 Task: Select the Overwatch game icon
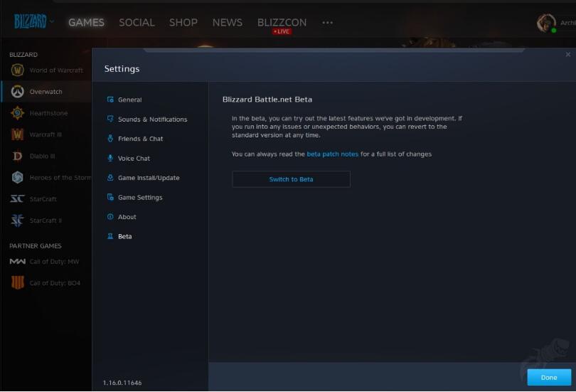coord(17,92)
